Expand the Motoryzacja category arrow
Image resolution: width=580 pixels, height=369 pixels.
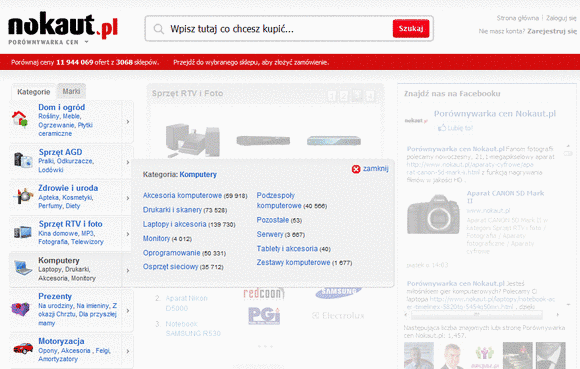128,351
